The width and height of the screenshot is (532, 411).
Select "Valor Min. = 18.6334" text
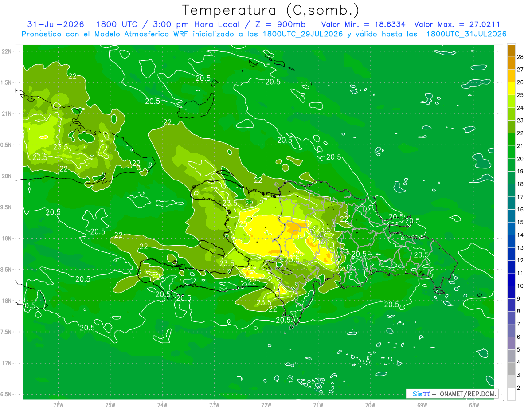[363, 24]
